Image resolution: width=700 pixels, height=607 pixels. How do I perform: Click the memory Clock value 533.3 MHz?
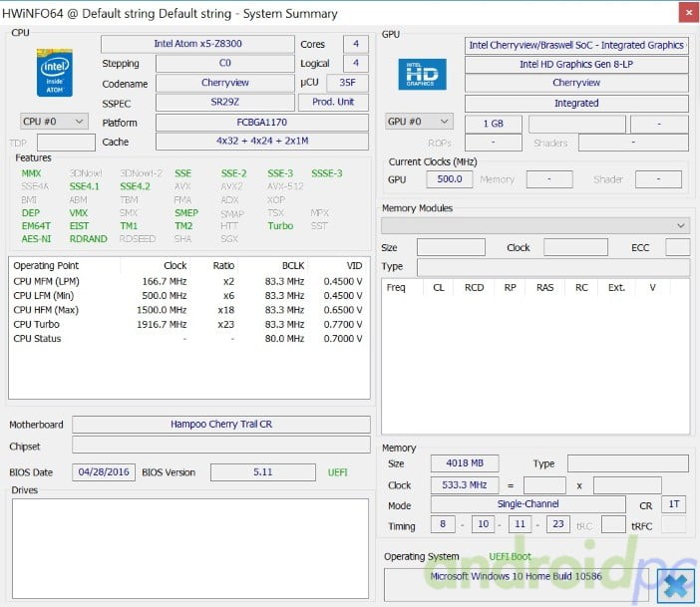(x=465, y=485)
